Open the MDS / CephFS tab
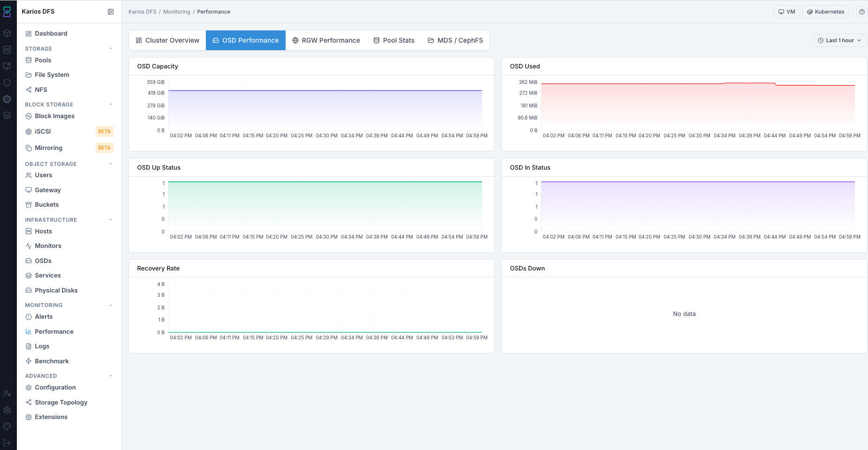This screenshot has height=450, width=868. tap(455, 40)
